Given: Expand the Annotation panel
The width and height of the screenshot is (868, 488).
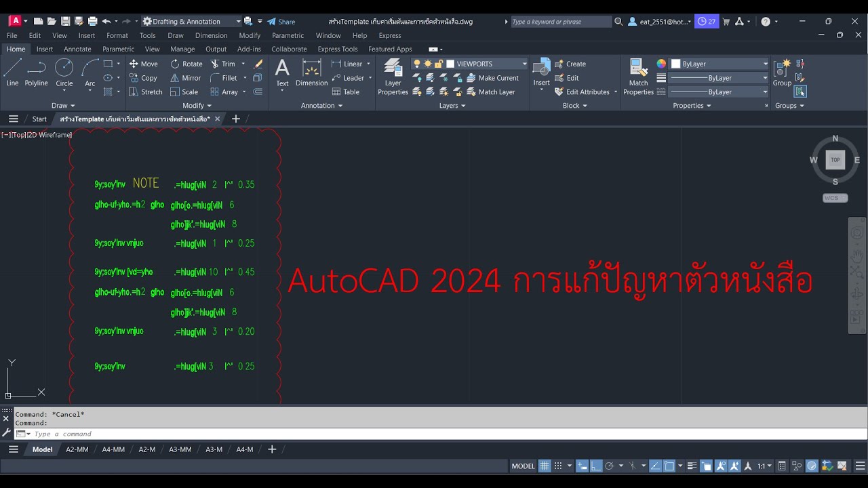Looking at the screenshot, I should (x=322, y=106).
